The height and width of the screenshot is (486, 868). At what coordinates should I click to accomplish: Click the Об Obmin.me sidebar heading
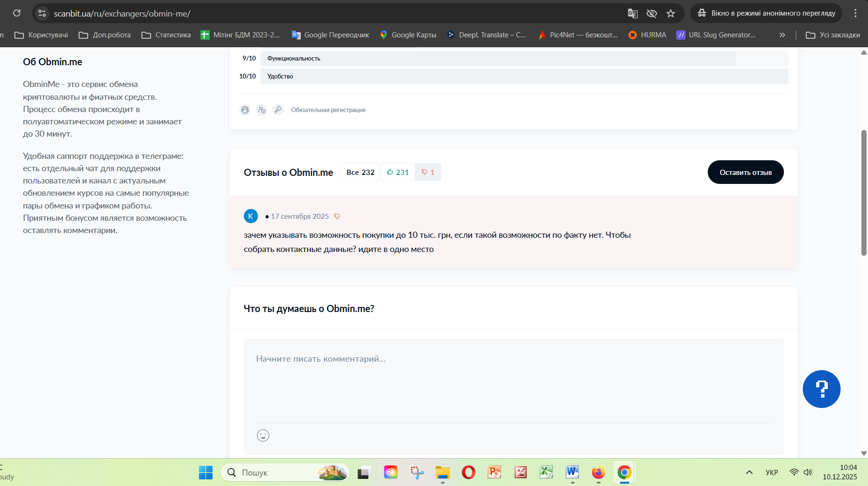(x=52, y=62)
